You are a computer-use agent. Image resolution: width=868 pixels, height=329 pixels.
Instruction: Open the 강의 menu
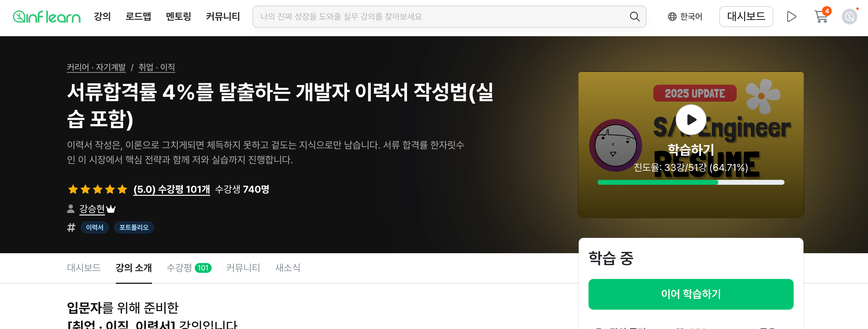(x=102, y=17)
